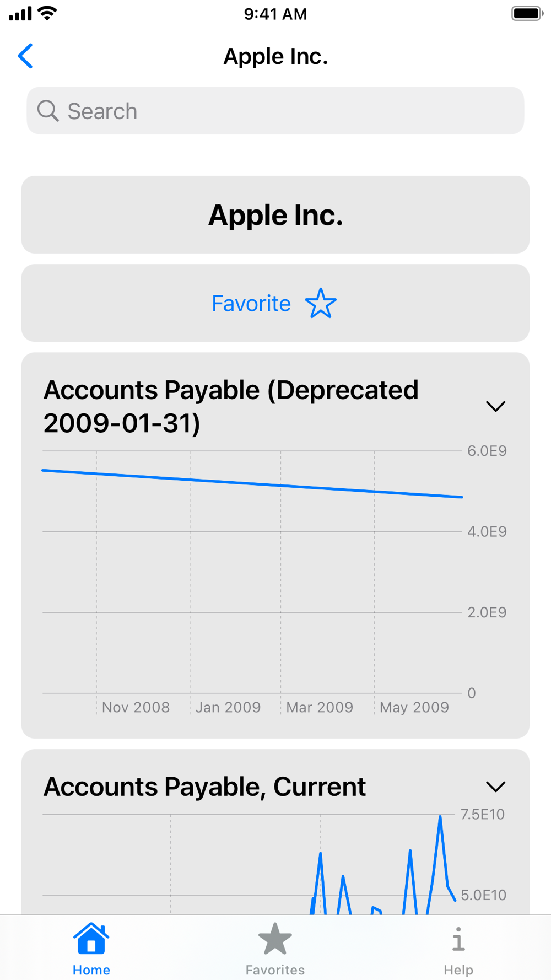Tap the Apple Inc. navigation bar title
This screenshot has width=551, height=980.
coord(275,56)
